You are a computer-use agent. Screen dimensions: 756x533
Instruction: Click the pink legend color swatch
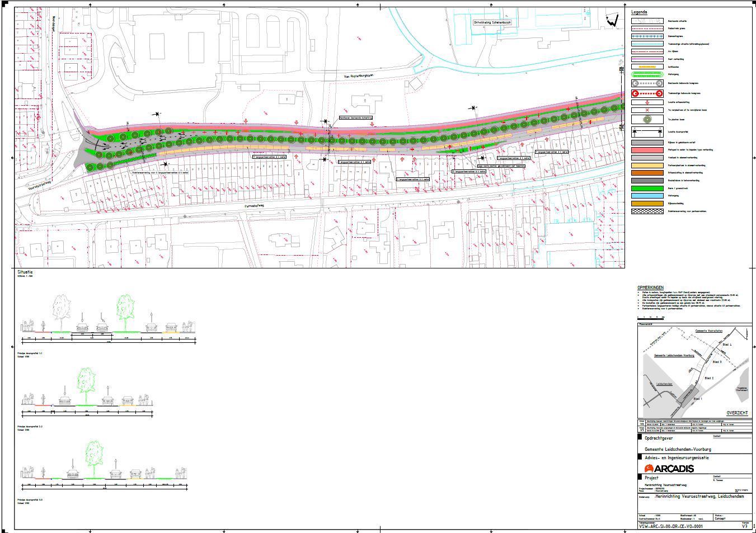pyautogui.click(x=646, y=150)
